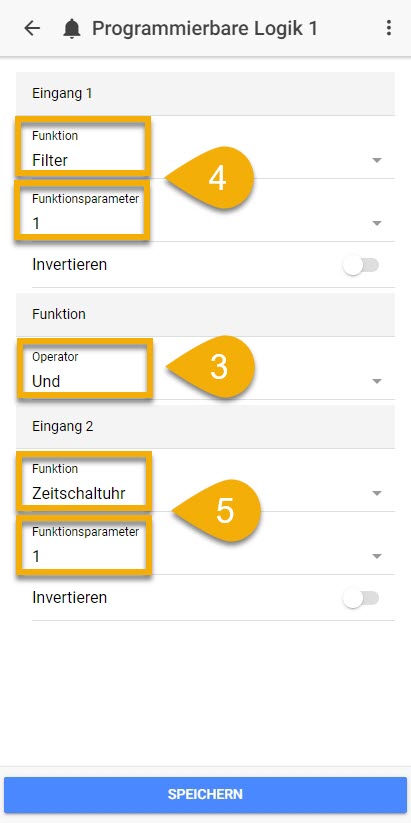
Task: Click the Programmierbare Logik 1 title
Action: 205,28
